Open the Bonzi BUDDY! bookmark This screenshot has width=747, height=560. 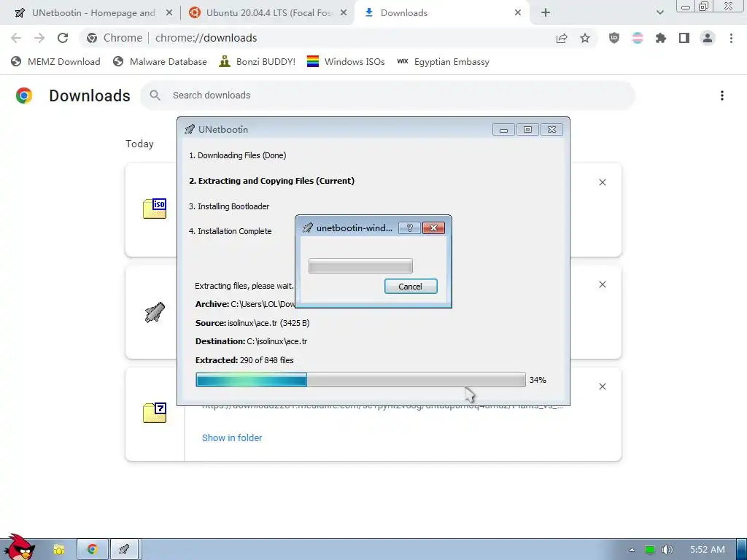point(258,61)
